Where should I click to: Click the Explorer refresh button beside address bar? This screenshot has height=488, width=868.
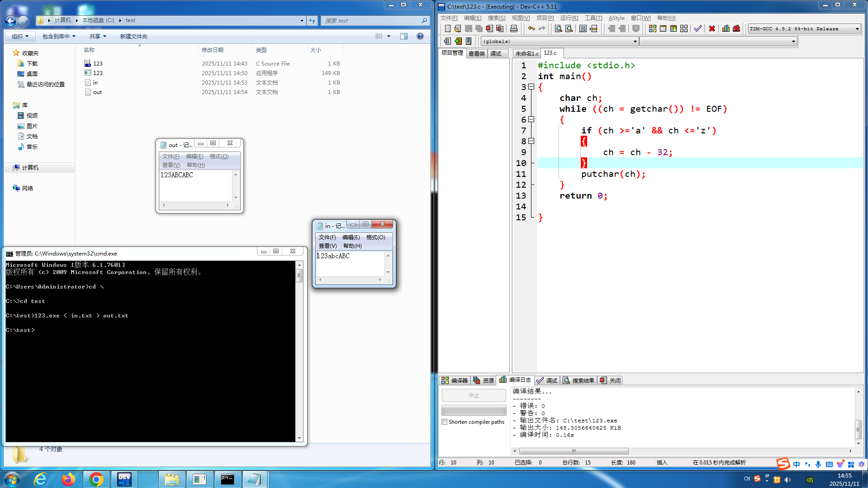click(312, 20)
